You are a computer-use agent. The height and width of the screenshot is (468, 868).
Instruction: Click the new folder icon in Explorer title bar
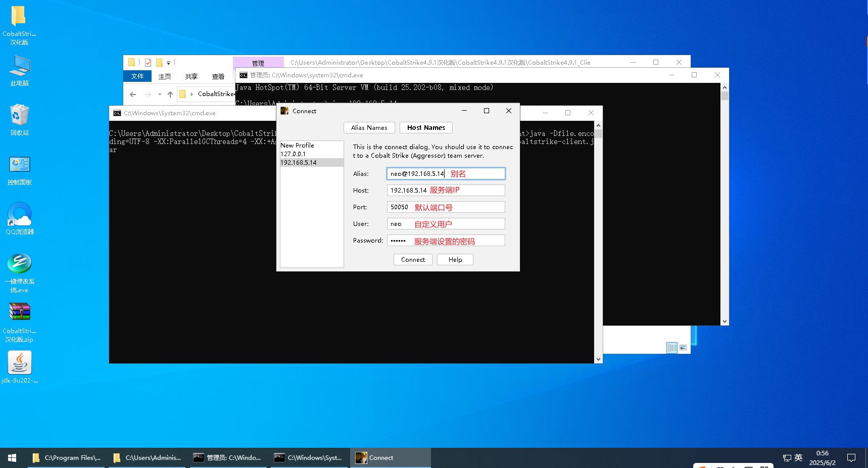159,63
